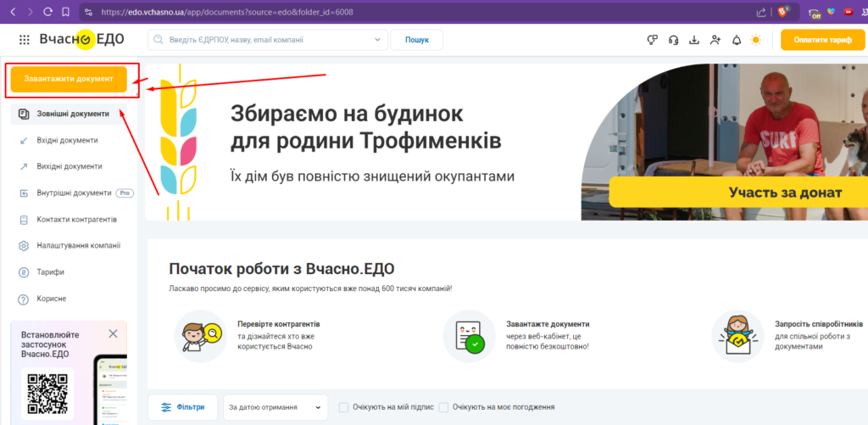
Task: Open Контакти контрагентів
Action: click(77, 220)
